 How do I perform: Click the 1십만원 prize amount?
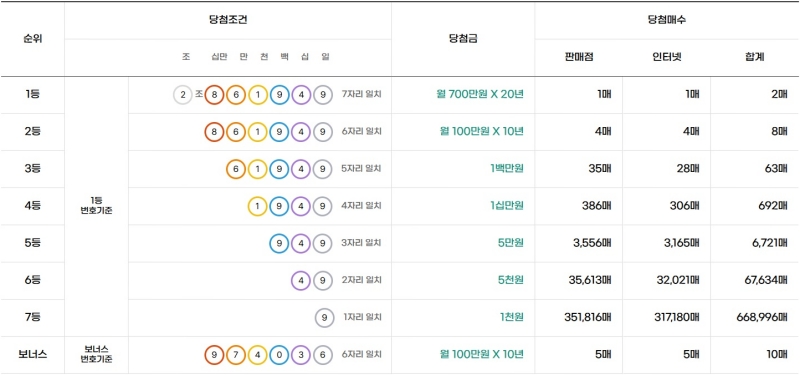click(x=507, y=206)
